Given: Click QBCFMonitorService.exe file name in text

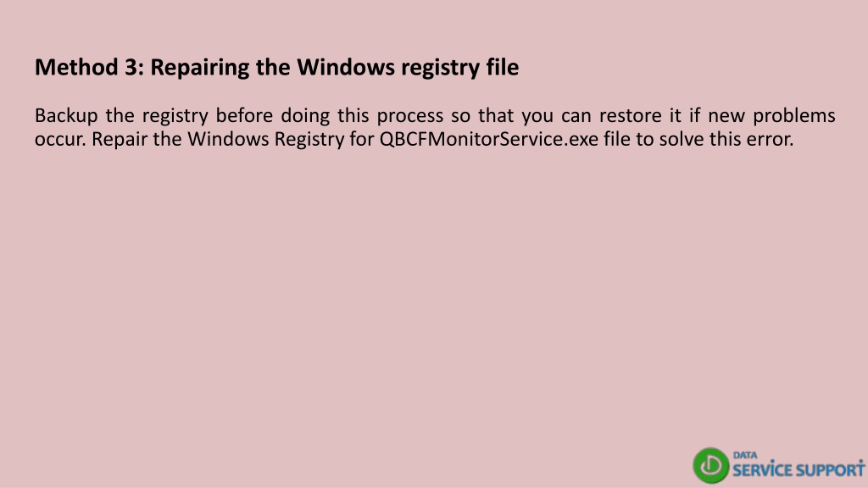Looking at the screenshot, I should (x=489, y=139).
